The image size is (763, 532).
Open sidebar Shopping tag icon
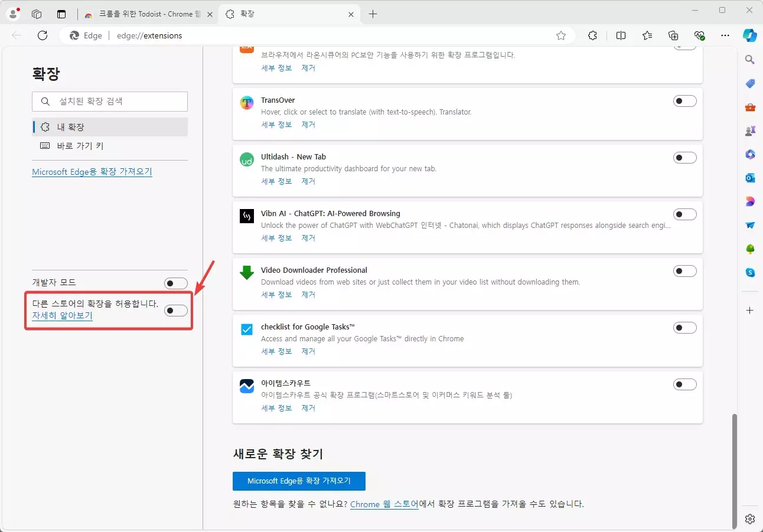(x=750, y=83)
